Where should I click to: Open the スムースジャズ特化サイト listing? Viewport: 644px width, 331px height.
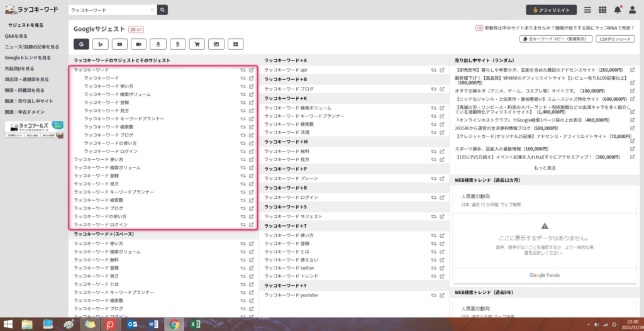click(541, 99)
